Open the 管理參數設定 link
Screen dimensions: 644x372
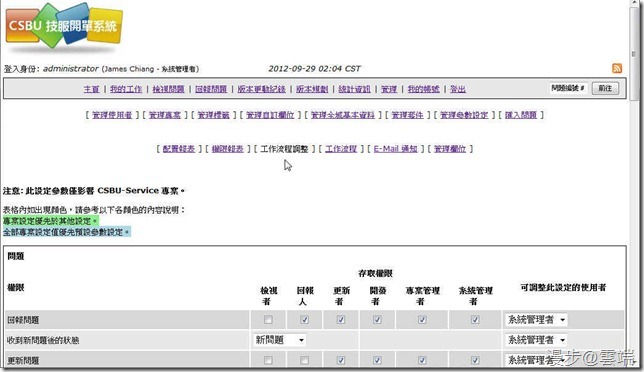point(464,115)
